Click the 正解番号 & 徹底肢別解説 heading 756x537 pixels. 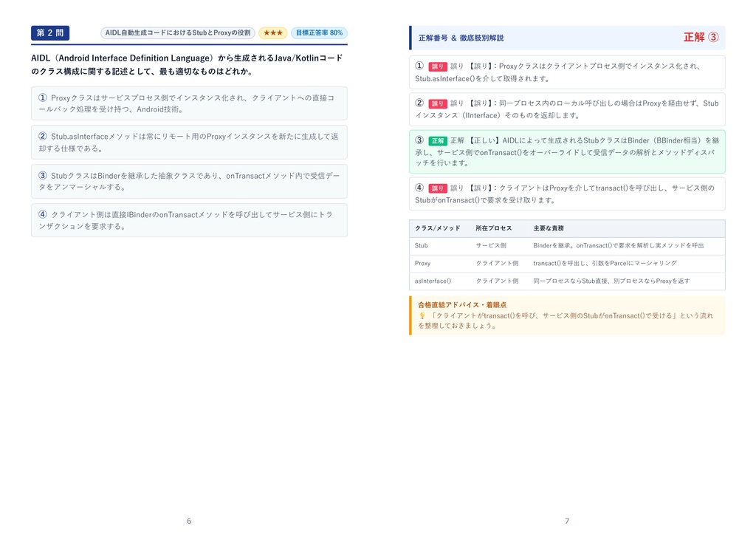click(x=461, y=38)
